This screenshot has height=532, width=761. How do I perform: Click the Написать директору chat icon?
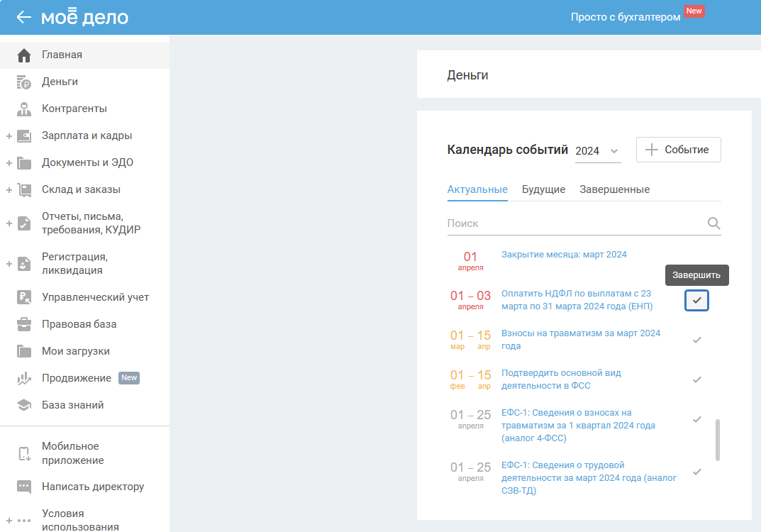pos(24,487)
